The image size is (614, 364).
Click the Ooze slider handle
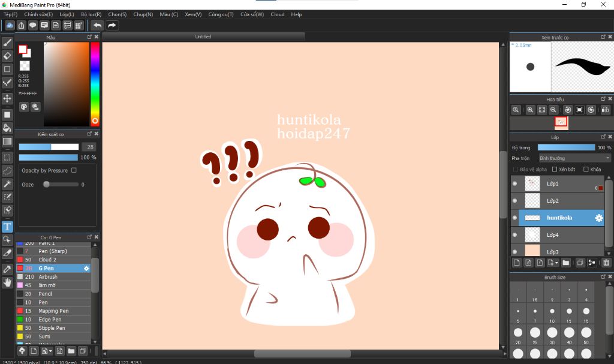[46, 184]
